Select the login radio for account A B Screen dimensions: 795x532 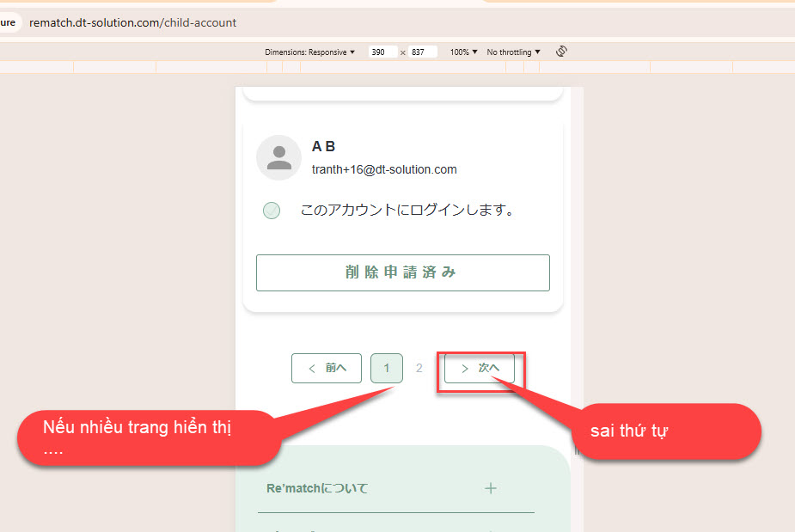[x=272, y=211]
